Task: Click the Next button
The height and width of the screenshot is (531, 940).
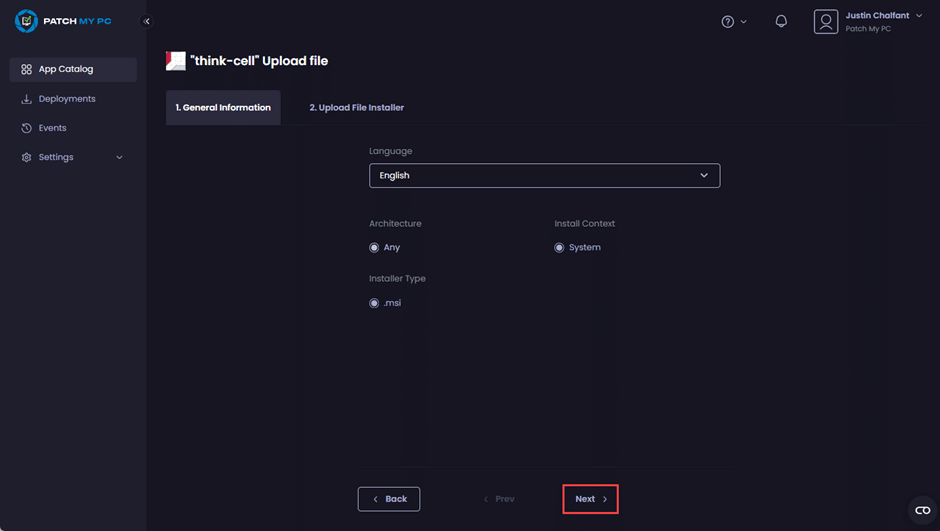Action: click(590, 499)
